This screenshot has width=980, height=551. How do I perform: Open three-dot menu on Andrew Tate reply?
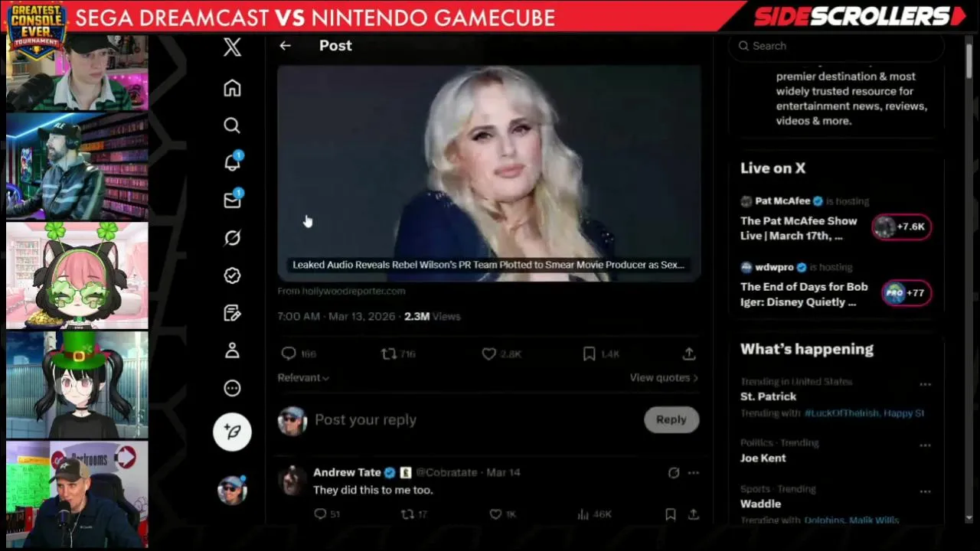point(694,473)
